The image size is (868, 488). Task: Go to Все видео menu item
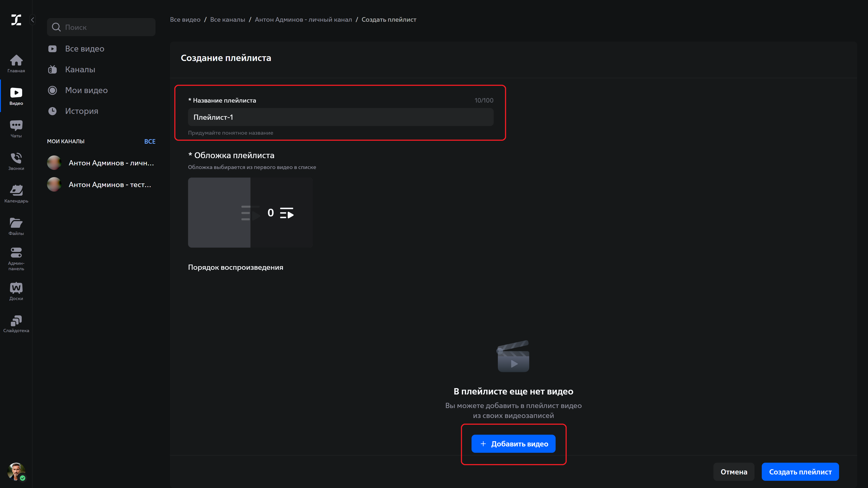coord(85,49)
